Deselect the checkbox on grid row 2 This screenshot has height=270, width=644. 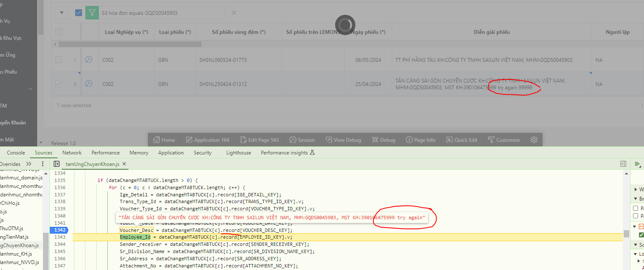[58, 84]
